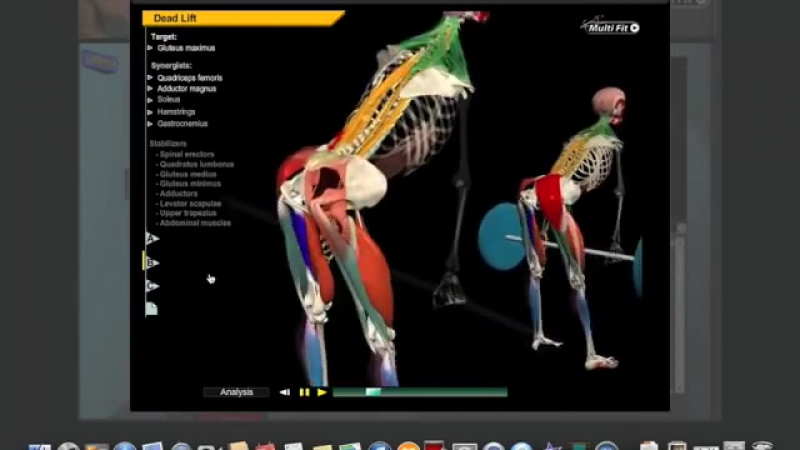This screenshot has height=450, width=800.
Task: Open the document page icon
Action: pyautogui.click(x=151, y=309)
